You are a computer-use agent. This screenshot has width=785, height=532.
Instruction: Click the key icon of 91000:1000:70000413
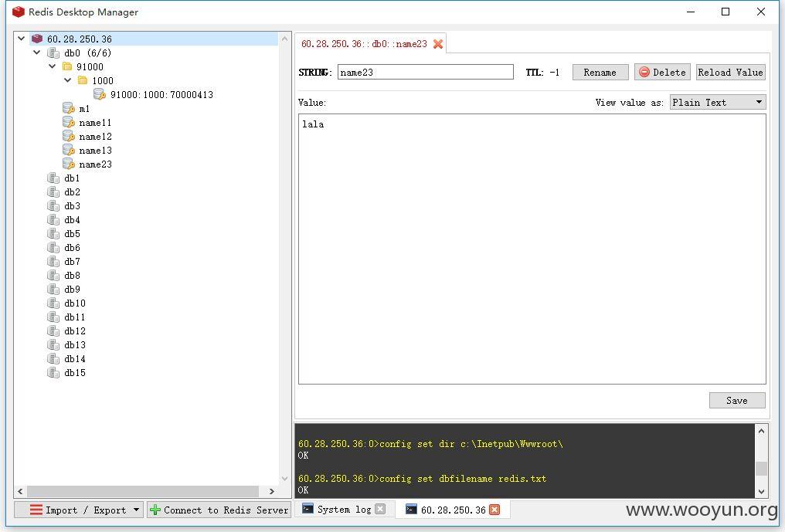click(x=100, y=94)
